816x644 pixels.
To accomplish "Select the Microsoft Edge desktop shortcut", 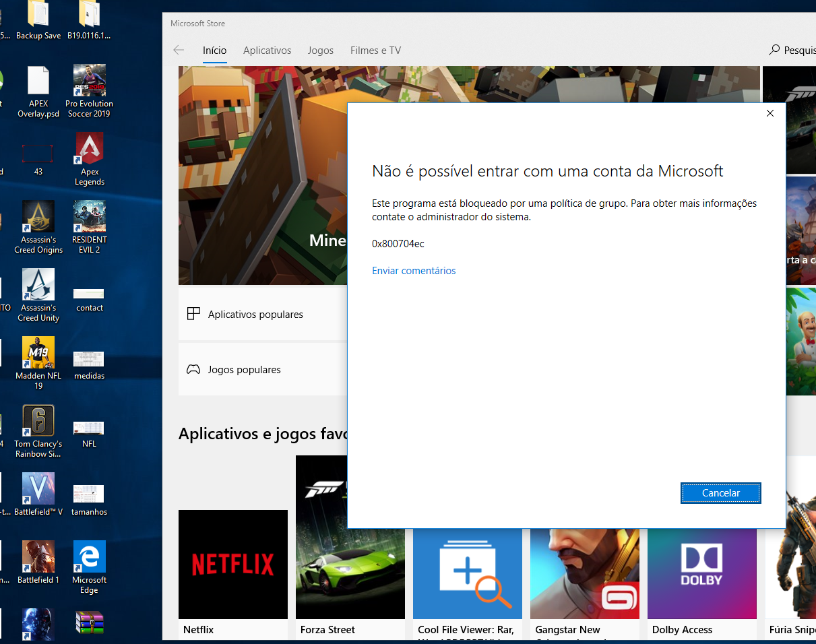I will click(90, 568).
